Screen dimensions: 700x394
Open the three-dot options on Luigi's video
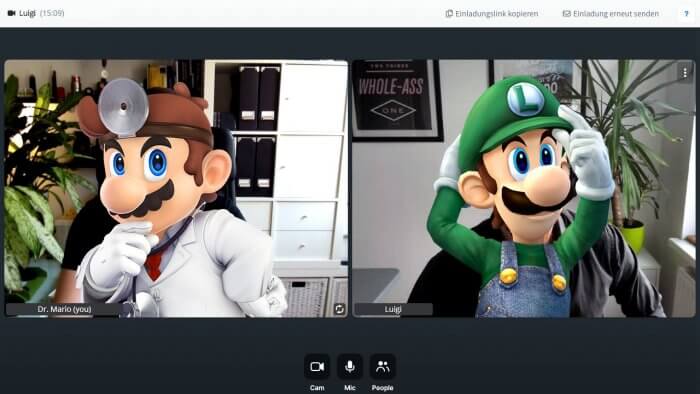pos(685,72)
